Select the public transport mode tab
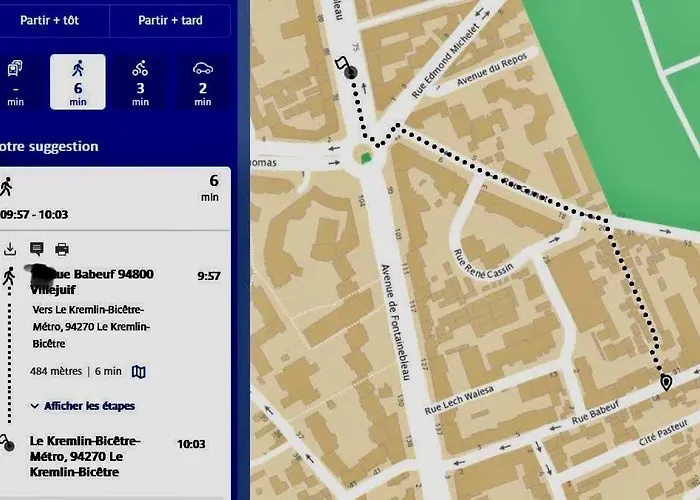This screenshot has width=700, height=500. (16, 82)
